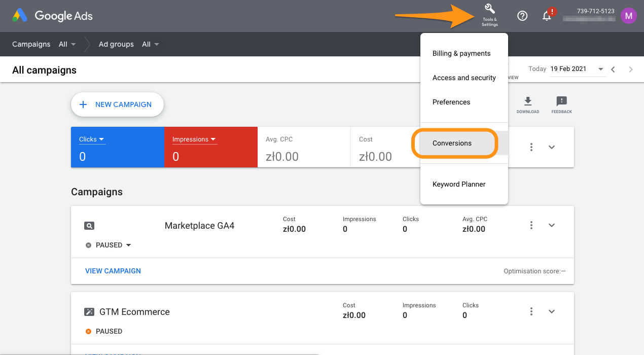644x355 pixels.
Task: Open the notifications bell icon
Action: tap(547, 16)
